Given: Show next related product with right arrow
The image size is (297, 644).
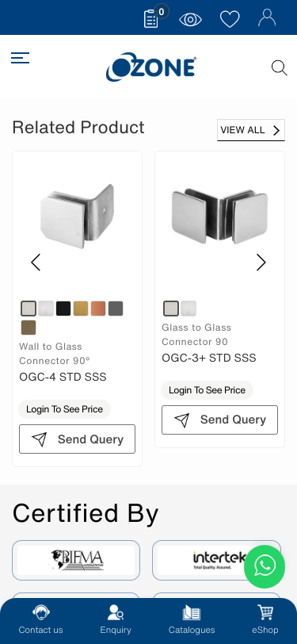Looking at the screenshot, I should 261,262.
